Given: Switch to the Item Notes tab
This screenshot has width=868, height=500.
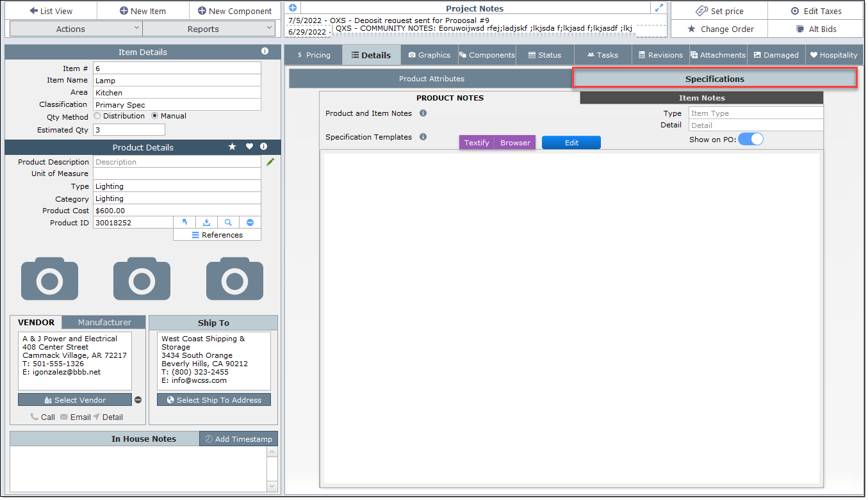Looking at the screenshot, I should [x=701, y=98].
